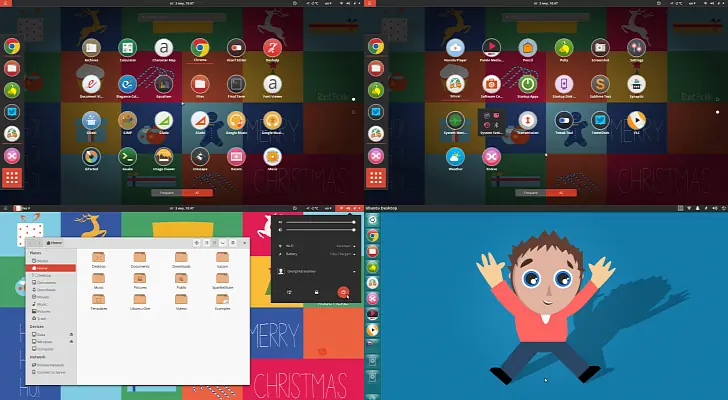Launch Calculator from the app grid
This screenshot has height=400, width=728.
point(127,48)
